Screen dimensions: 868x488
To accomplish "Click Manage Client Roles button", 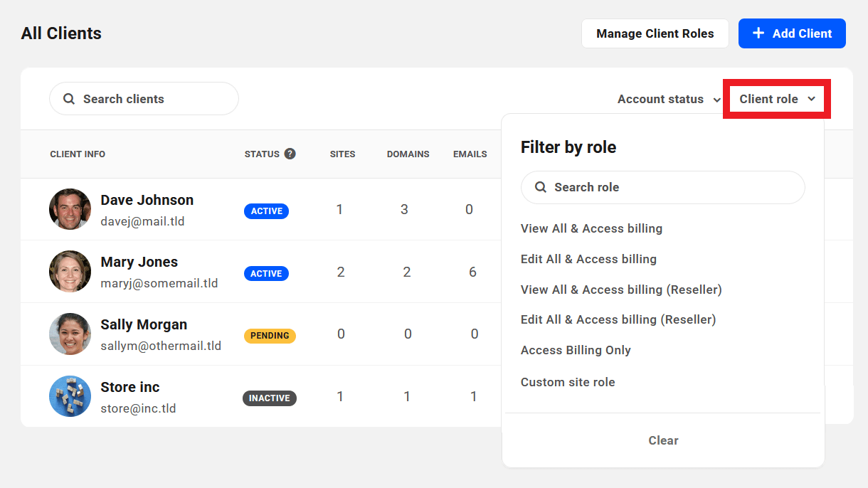I will (x=655, y=33).
